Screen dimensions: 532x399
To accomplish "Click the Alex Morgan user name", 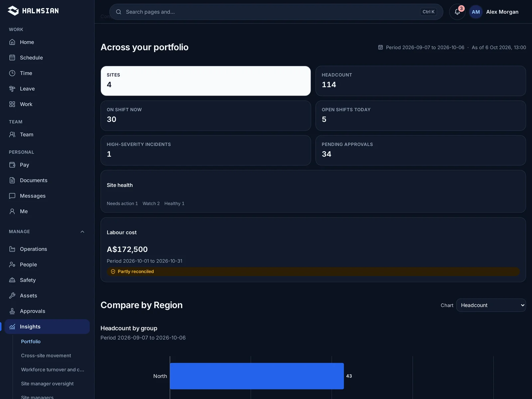I will (502, 12).
